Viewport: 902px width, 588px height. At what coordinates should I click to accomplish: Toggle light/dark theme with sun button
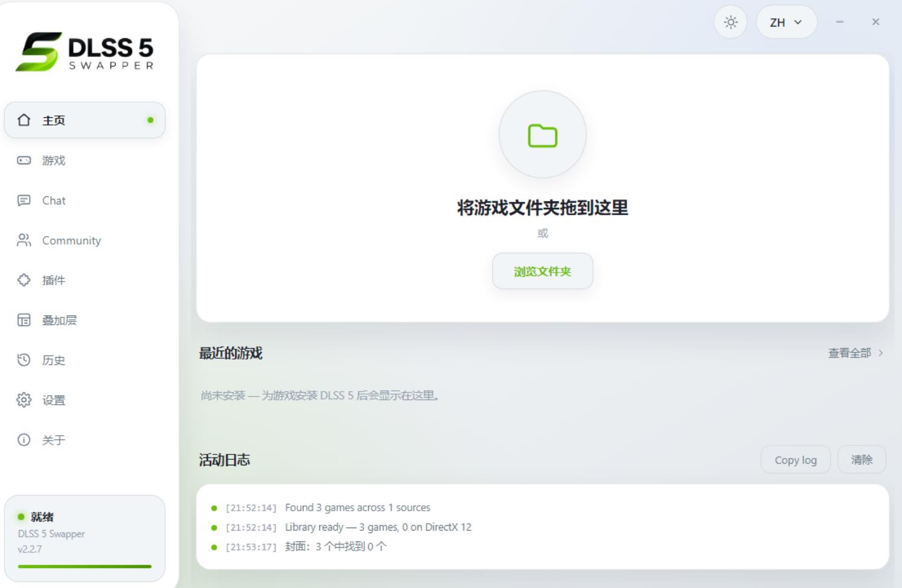[x=731, y=22]
